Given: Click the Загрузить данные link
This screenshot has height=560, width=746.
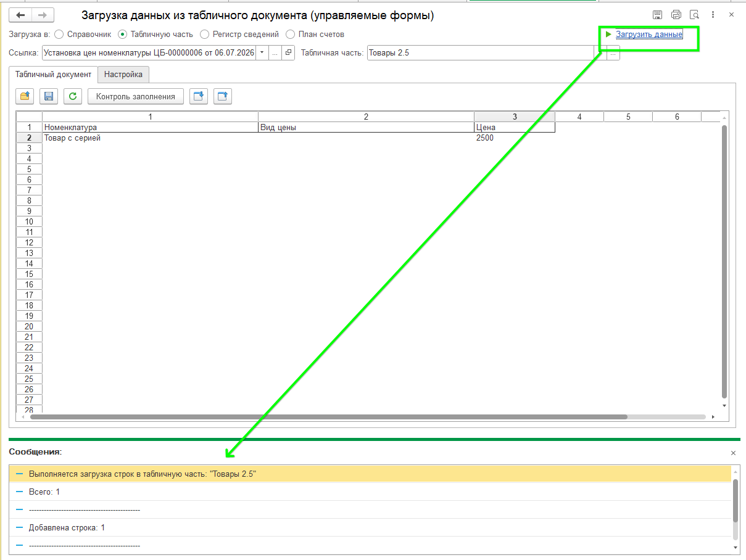Looking at the screenshot, I should coord(649,35).
